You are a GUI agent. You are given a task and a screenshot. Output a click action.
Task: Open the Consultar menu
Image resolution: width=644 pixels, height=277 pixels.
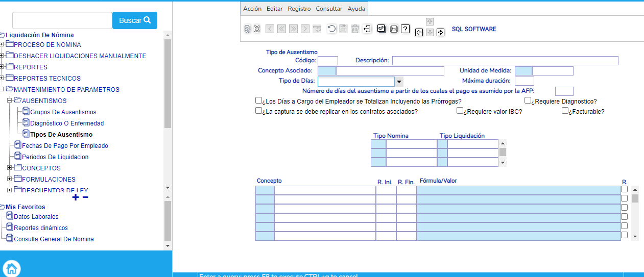[x=329, y=9]
